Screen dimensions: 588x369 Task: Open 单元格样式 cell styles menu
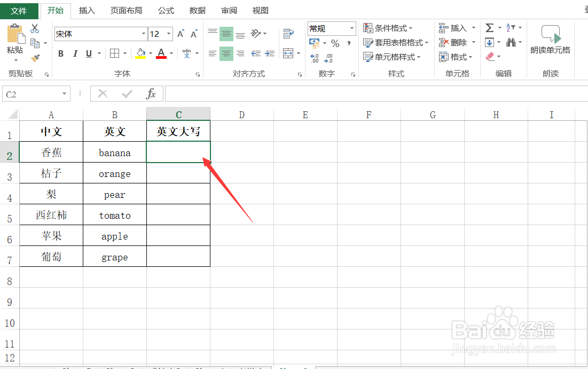[x=392, y=57]
